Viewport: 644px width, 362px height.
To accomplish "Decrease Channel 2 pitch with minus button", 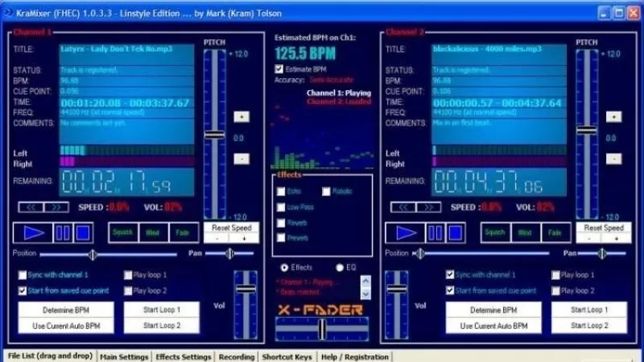I will tap(613, 158).
